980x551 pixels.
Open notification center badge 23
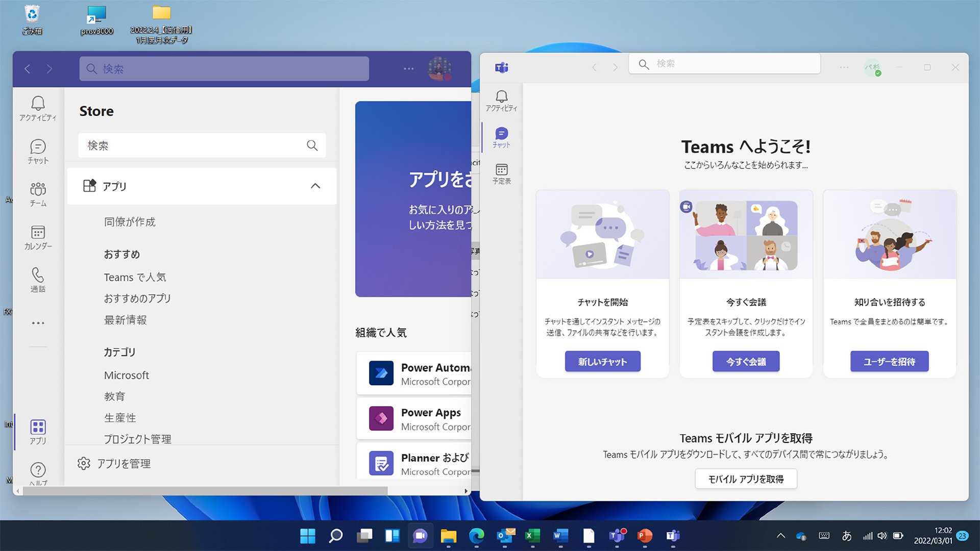coord(963,536)
